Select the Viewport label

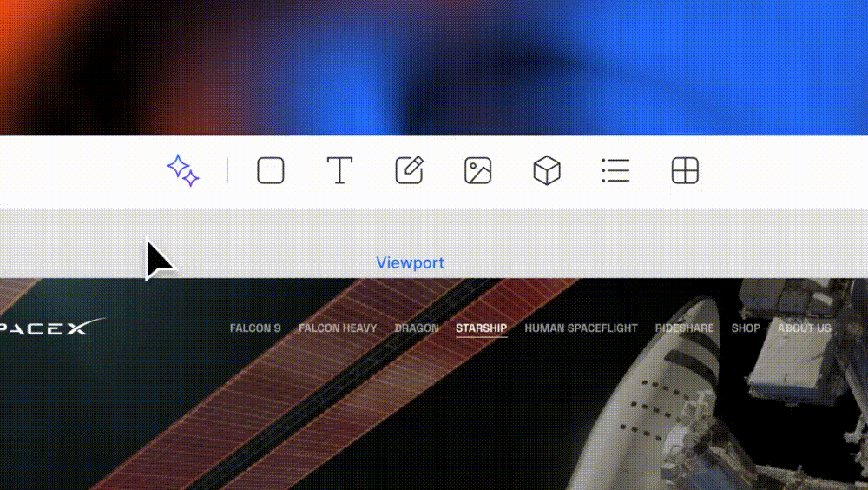(411, 262)
